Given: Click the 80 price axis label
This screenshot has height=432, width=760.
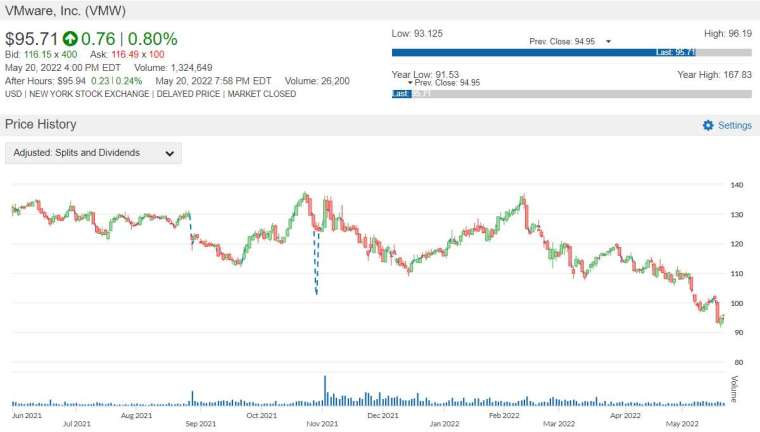Looking at the screenshot, I should pos(739,362).
